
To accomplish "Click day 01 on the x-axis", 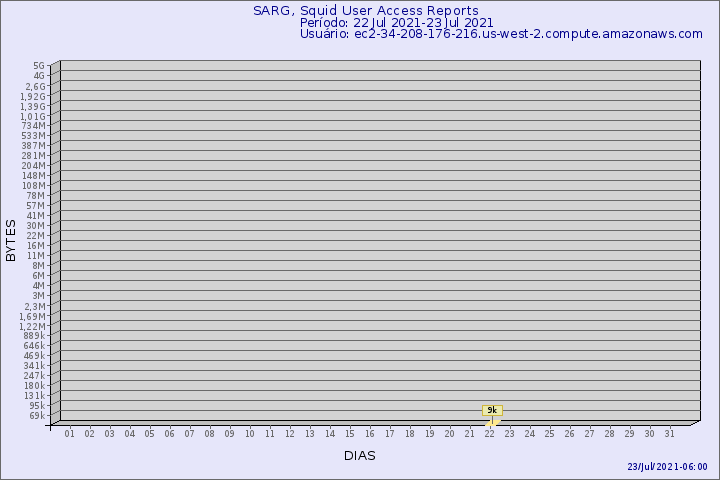I will click(69, 434).
